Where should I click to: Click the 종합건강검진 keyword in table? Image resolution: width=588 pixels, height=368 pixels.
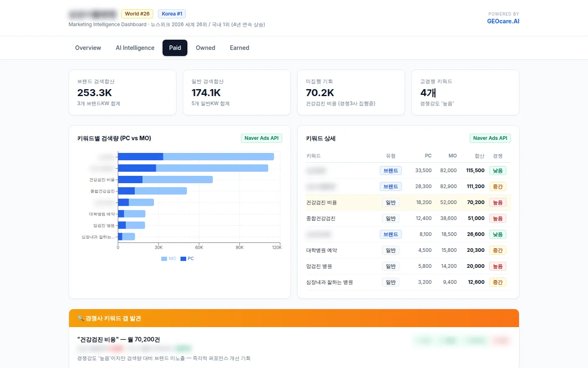321,218
